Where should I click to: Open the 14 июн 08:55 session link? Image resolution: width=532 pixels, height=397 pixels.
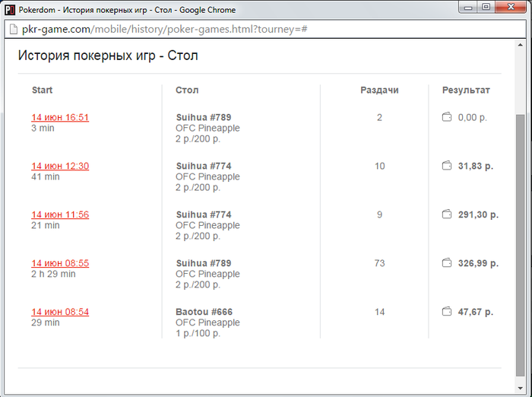point(60,263)
